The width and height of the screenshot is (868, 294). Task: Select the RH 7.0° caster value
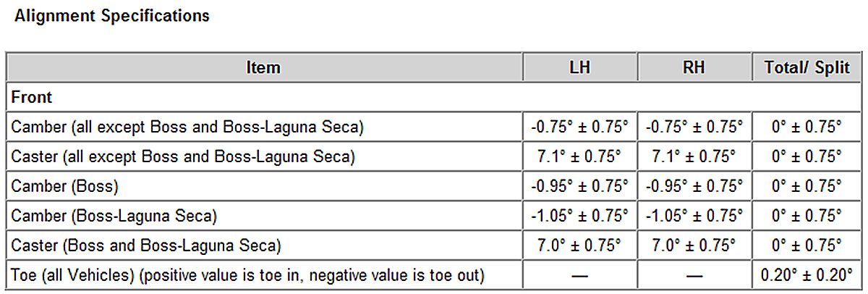694,245
